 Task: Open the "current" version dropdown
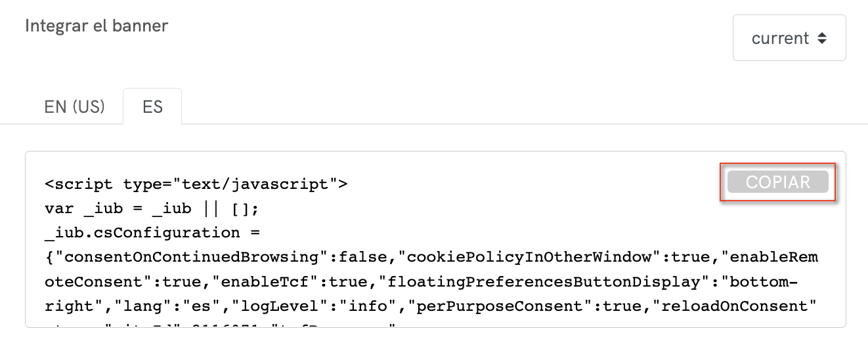coord(789,39)
